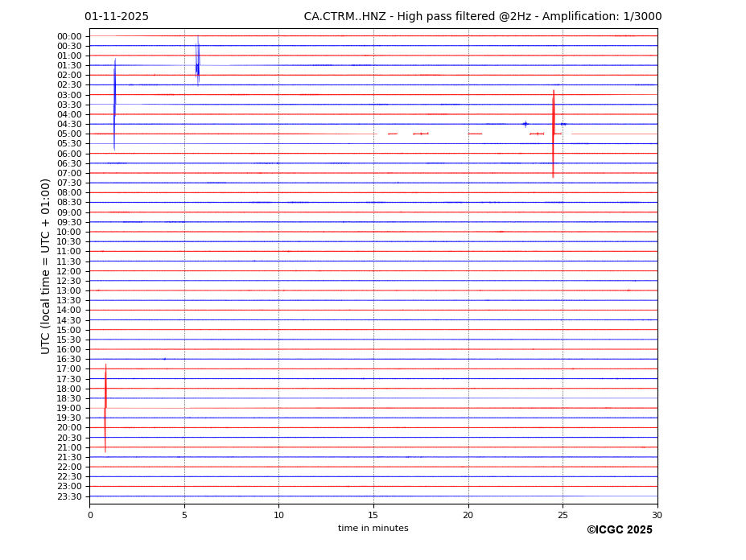Click the vertical UTC local time axis label
The width and height of the screenshot is (746, 560).
(x=46, y=266)
